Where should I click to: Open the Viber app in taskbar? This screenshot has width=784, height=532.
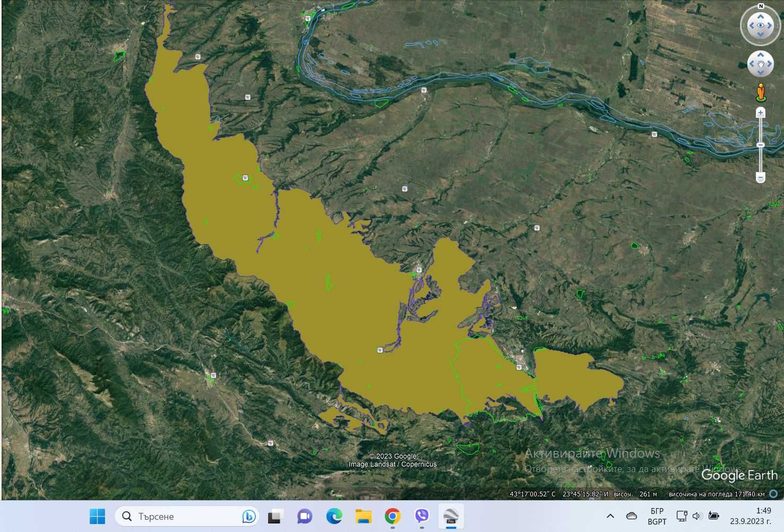(421, 516)
